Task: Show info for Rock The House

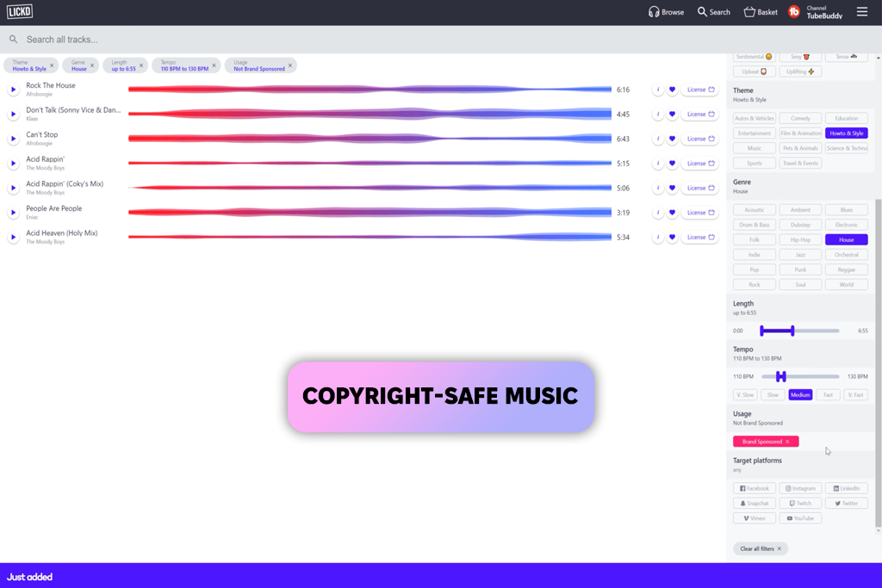Action: click(x=658, y=90)
